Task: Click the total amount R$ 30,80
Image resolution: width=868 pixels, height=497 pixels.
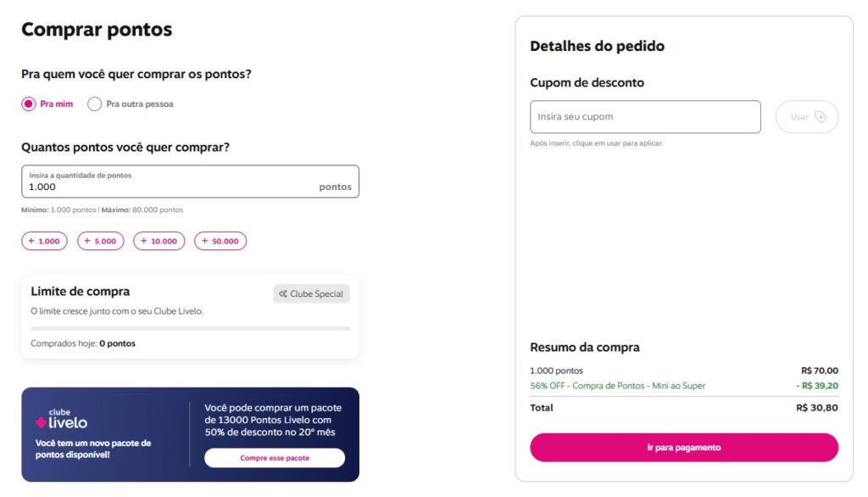Action: point(817,408)
